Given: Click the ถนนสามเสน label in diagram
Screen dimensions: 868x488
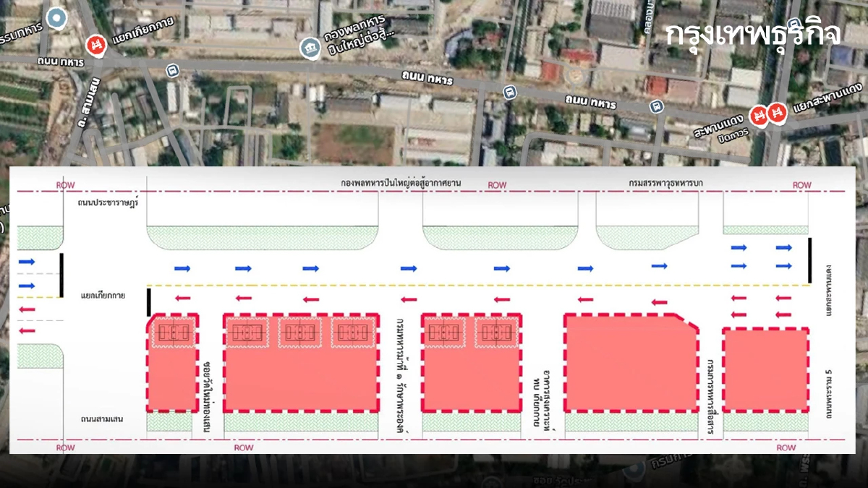Looking at the screenshot, I should point(100,419).
